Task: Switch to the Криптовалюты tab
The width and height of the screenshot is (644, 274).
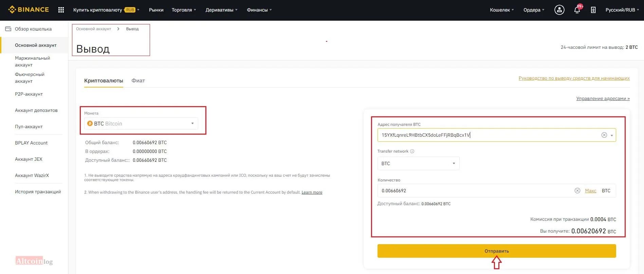Action: [104, 81]
